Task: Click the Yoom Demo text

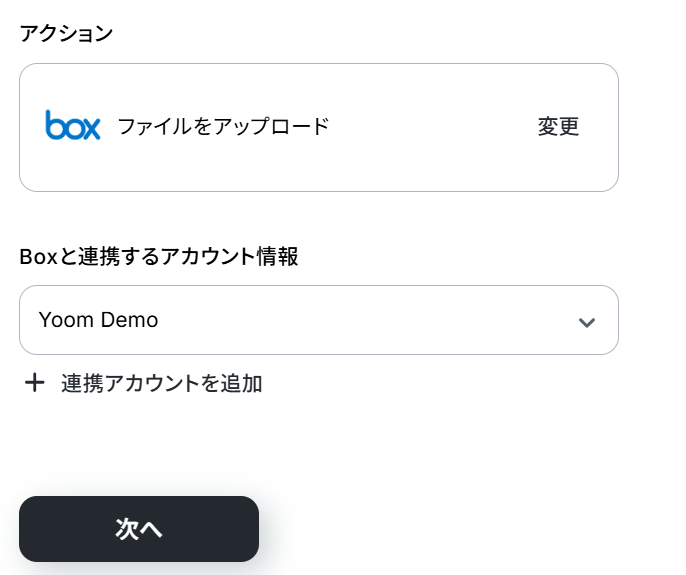Action: pyautogui.click(x=98, y=320)
